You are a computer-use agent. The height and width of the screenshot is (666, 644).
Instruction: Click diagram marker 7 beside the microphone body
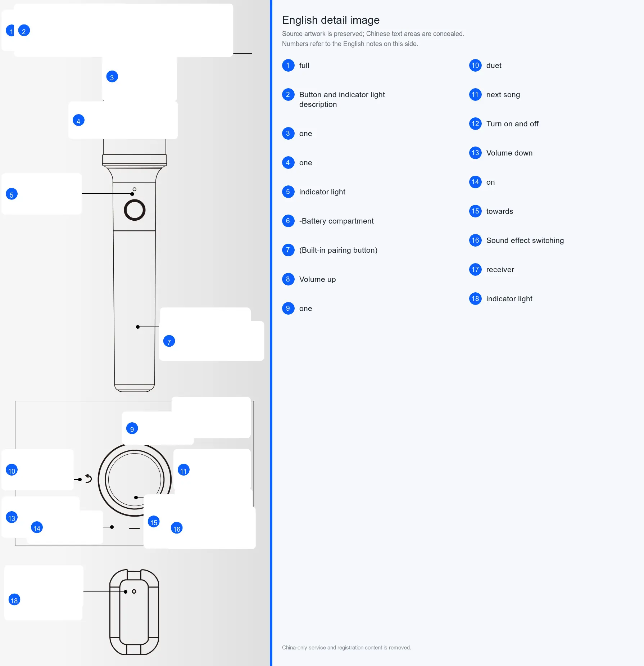(169, 341)
